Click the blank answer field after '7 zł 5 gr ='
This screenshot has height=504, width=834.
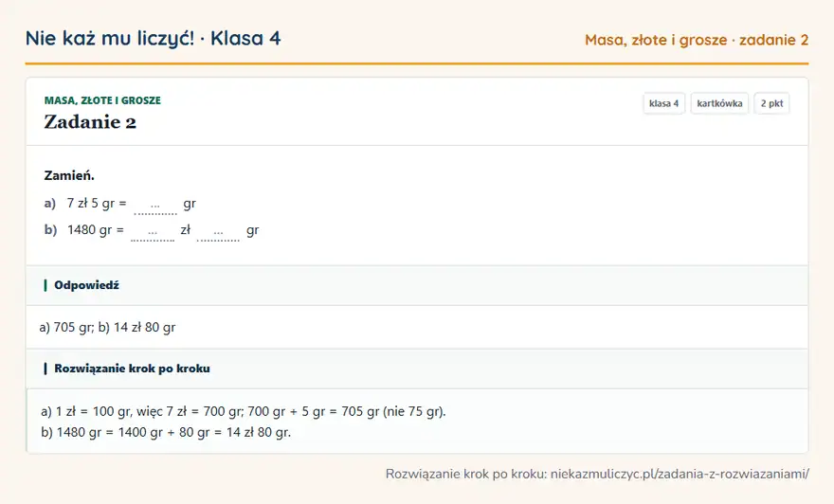click(x=155, y=206)
